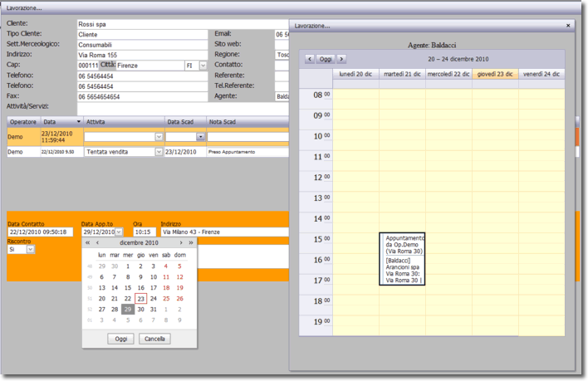588x381 pixels.
Task: Open Data column header sort arrow
Action: pyautogui.click(x=78, y=122)
